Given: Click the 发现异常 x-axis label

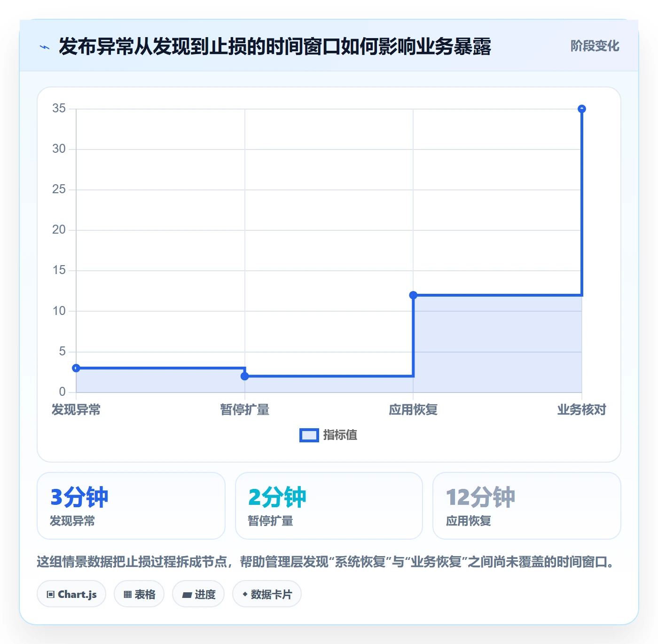Looking at the screenshot, I should point(76,410).
